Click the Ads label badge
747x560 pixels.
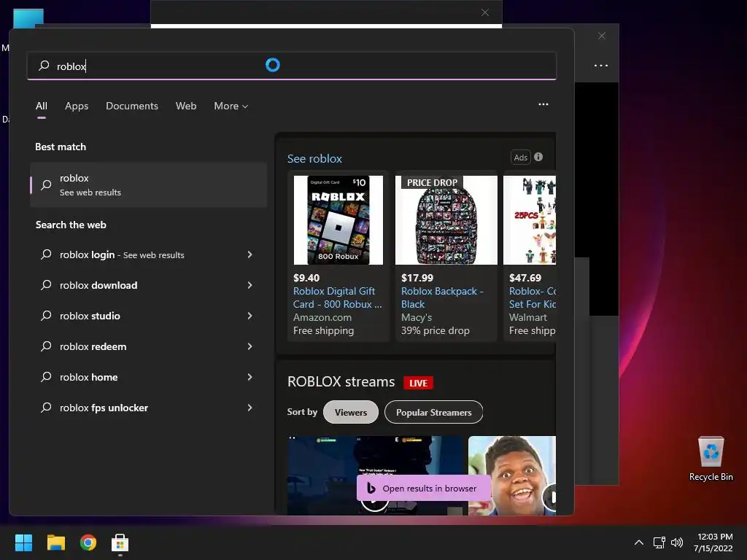(520, 157)
